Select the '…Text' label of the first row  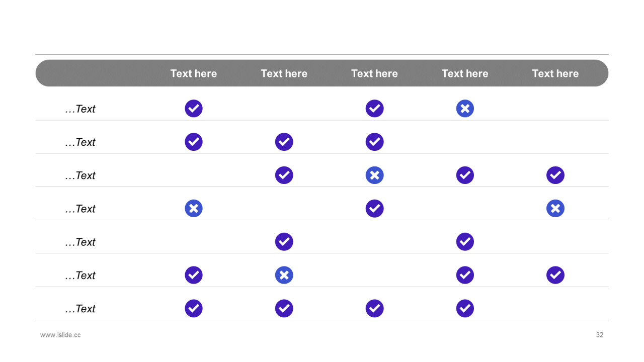tap(80, 109)
